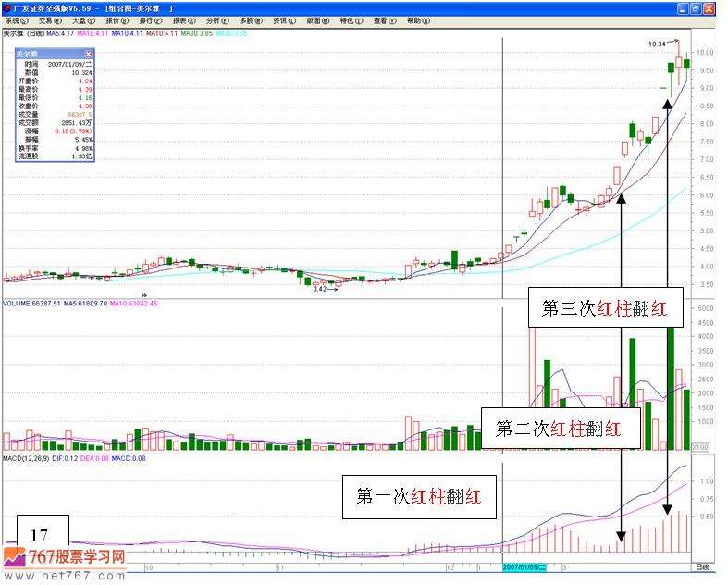The height and width of the screenshot is (585, 728).
Task: Click the 10.34 peak price marker
Action: (x=657, y=44)
